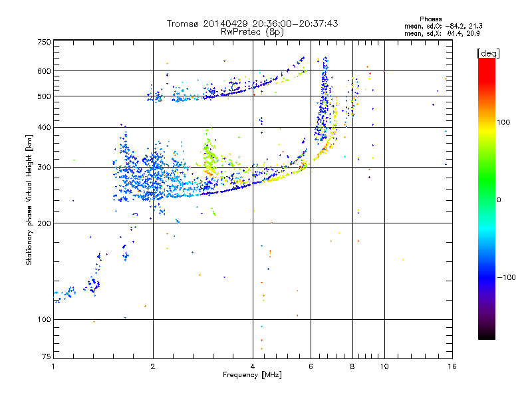The image size is (532, 399).
Task: Click the frequency-axis tick label '6'
Action: tap(311, 366)
